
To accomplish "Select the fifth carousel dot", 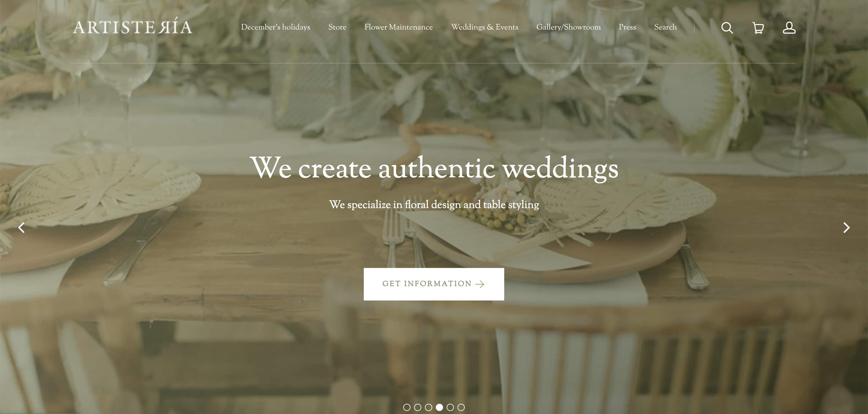I will (450, 407).
